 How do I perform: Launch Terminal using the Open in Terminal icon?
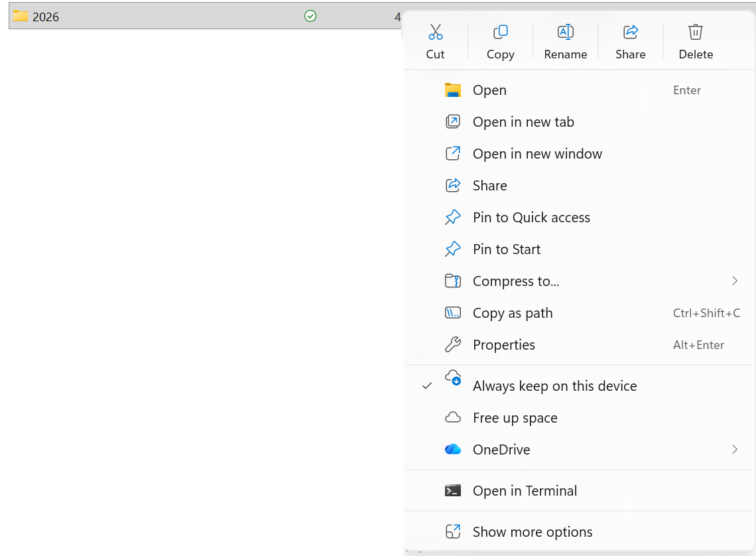(454, 490)
